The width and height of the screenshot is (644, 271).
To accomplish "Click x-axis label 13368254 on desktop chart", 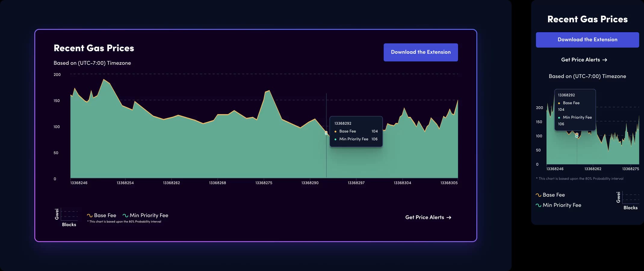I will (125, 183).
